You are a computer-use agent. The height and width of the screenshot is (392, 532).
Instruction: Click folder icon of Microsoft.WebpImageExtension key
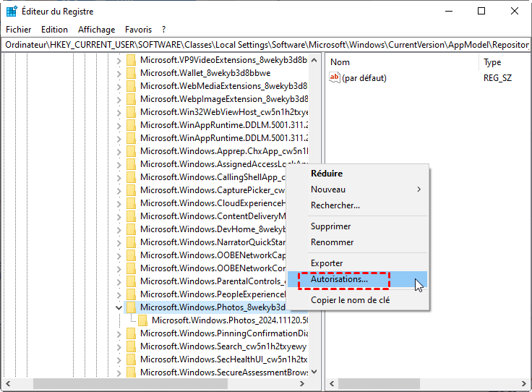(131, 99)
